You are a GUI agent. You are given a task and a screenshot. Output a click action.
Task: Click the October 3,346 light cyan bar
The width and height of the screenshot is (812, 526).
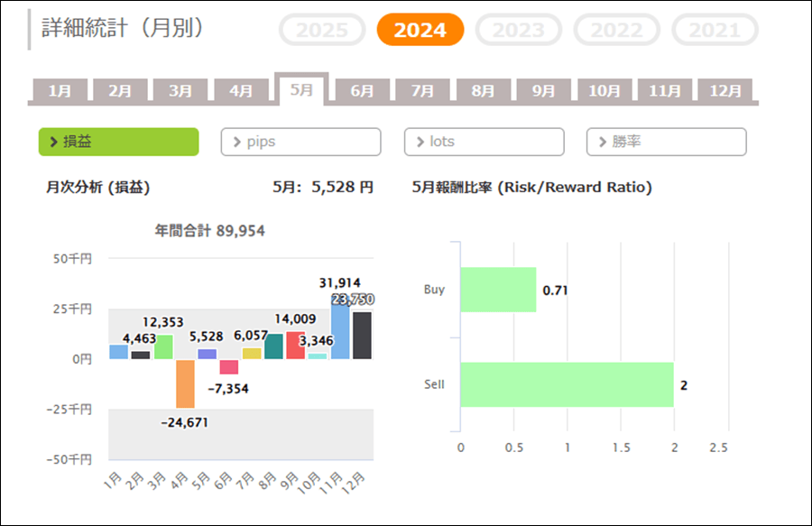click(x=318, y=356)
